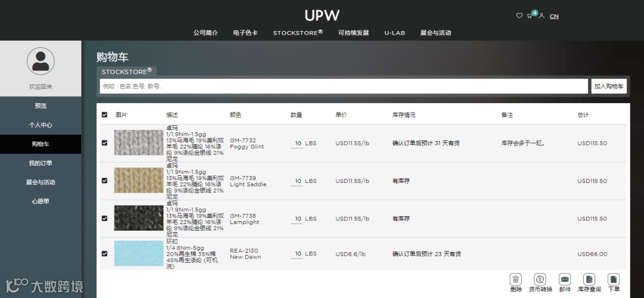This screenshot has width=644, height=298.
Task: Click the currency conversion icon
Action: pos(540,280)
